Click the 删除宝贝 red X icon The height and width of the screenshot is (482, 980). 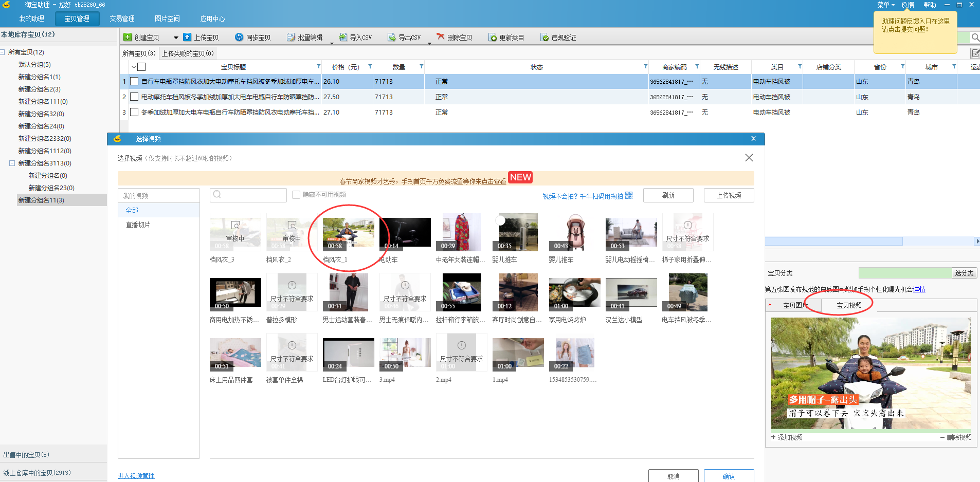[x=440, y=37]
